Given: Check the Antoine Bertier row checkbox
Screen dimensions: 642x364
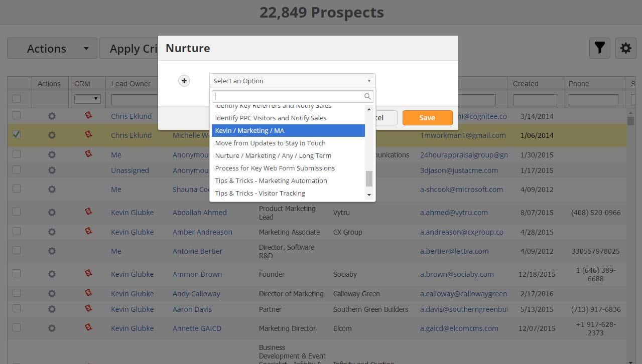Looking at the screenshot, I should click(17, 250).
